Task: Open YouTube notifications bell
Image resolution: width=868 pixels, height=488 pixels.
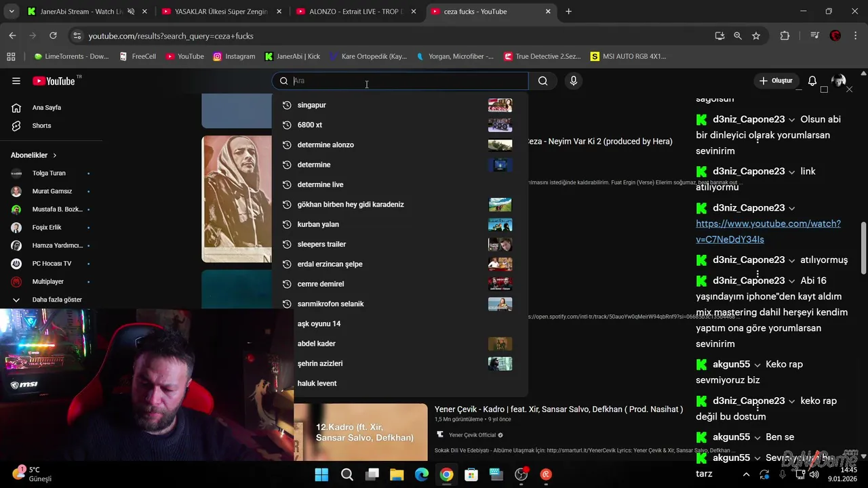Action: [812, 81]
